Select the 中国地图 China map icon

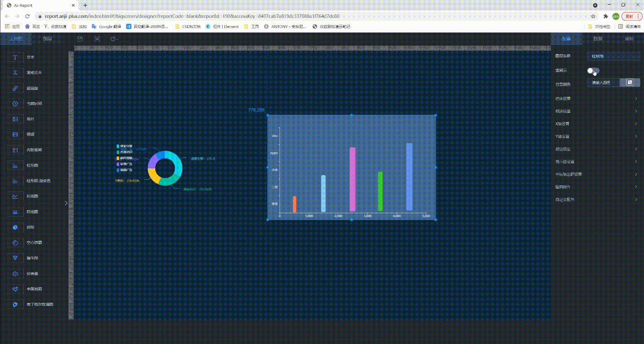click(15, 289)
